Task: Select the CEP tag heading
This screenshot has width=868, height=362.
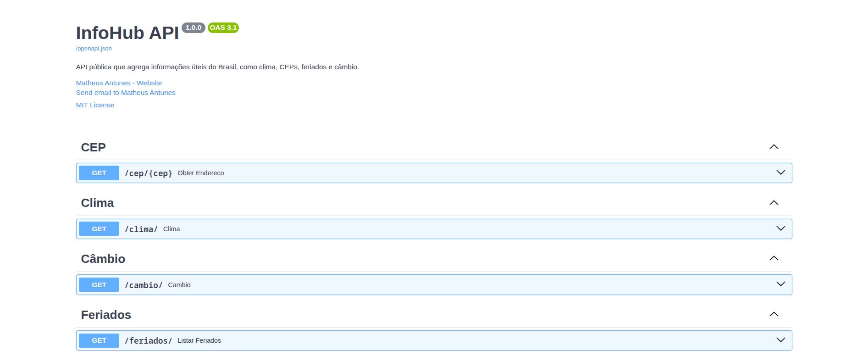Action: 93,147
